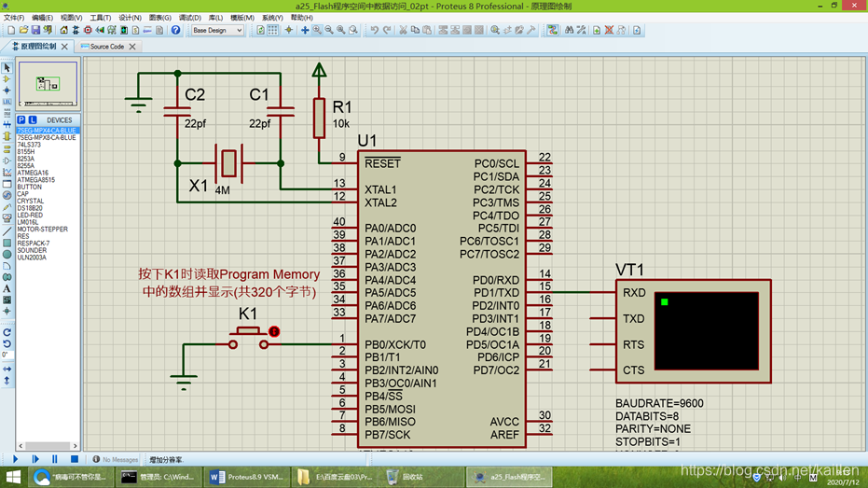Open the Help question mark icon

pos(175,30)
